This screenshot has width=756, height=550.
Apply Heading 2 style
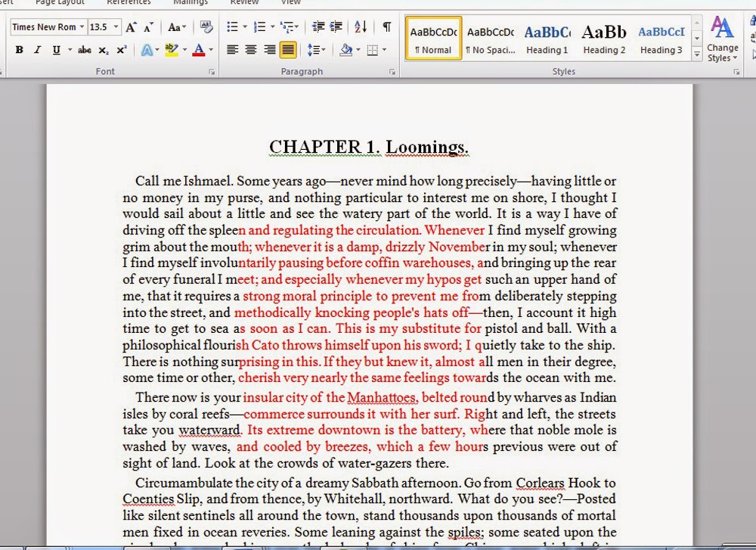pyautogui.click(x=603, y=39)
